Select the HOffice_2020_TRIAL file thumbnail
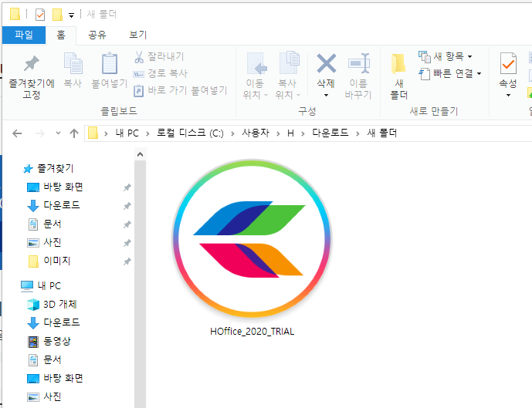The width and height of the screenshot is (532, 408). click(252, 238)
